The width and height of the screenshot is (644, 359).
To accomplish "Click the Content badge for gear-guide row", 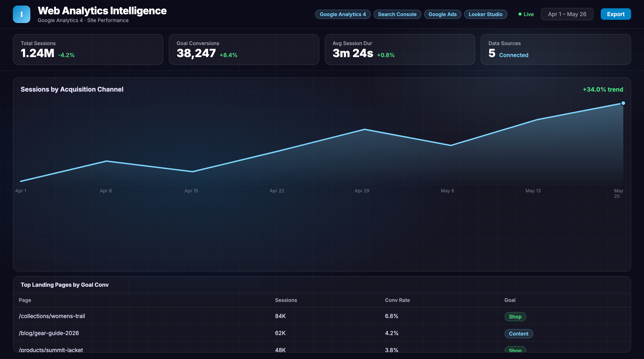I will point(519,333).
